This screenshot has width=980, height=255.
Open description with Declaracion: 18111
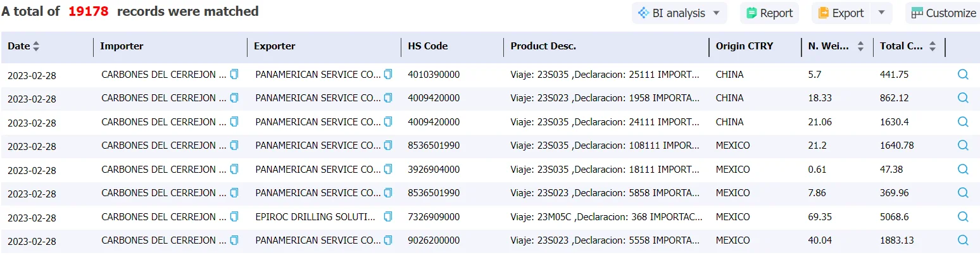tap(605, 170)
